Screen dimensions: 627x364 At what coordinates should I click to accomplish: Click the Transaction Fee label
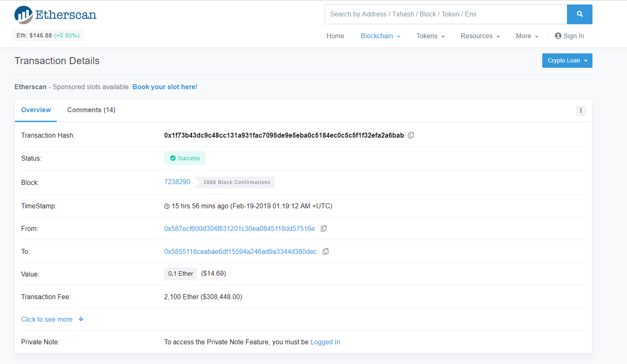click(x=46, y=297)
